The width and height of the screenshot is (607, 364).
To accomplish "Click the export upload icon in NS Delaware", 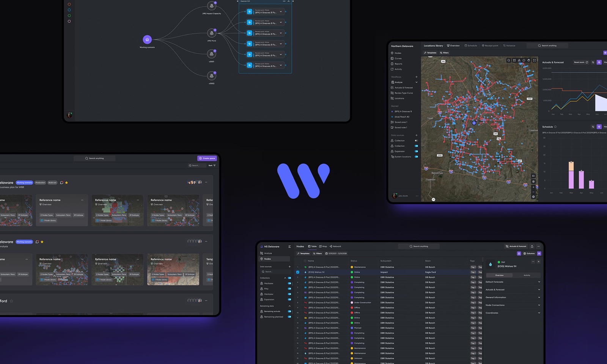I will 532,246.
